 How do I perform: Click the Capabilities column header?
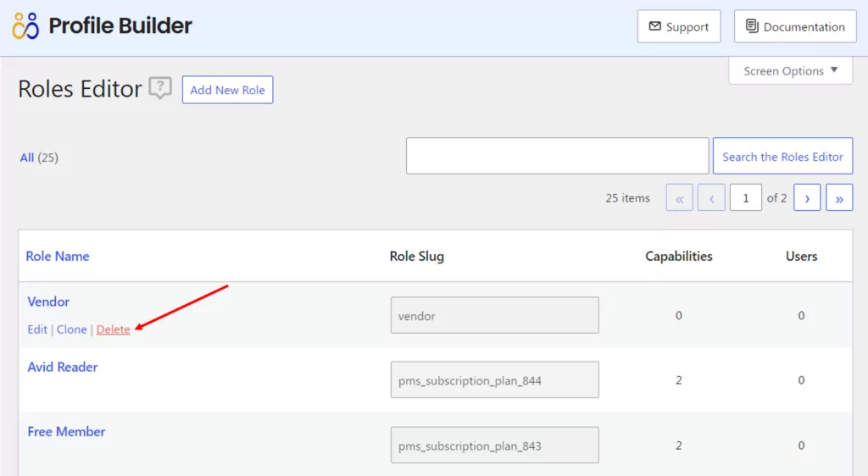pos(679,257)
